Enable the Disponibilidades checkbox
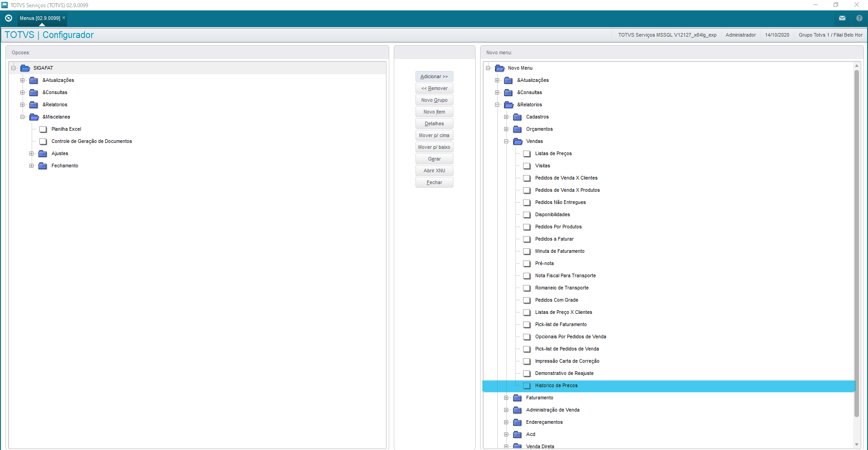Screen dimensions: 868x450 tap(527, 215)
